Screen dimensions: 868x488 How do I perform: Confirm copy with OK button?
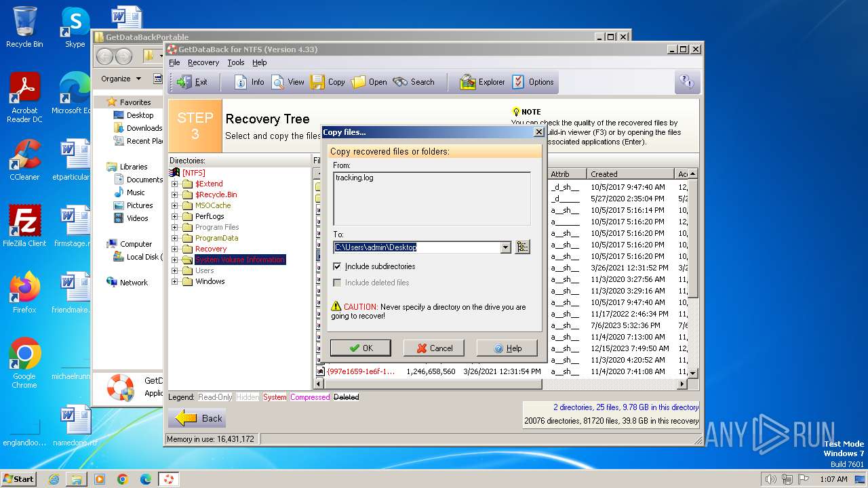point(361,348)
